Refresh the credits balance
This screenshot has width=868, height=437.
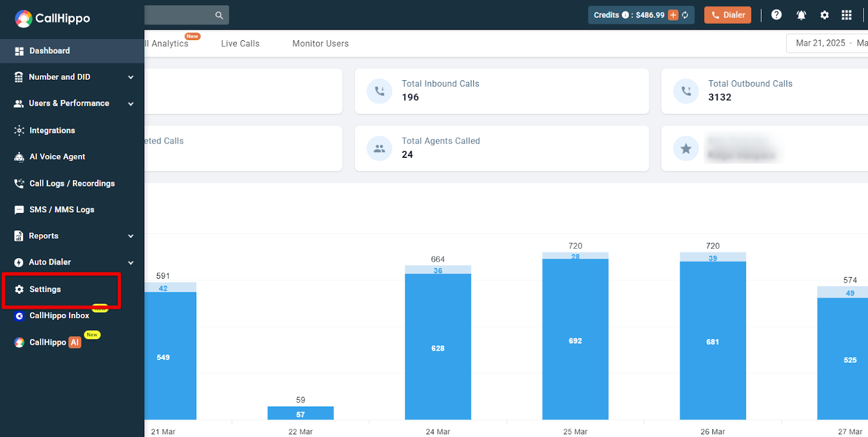pyautogui.click(x=685, y=15)
